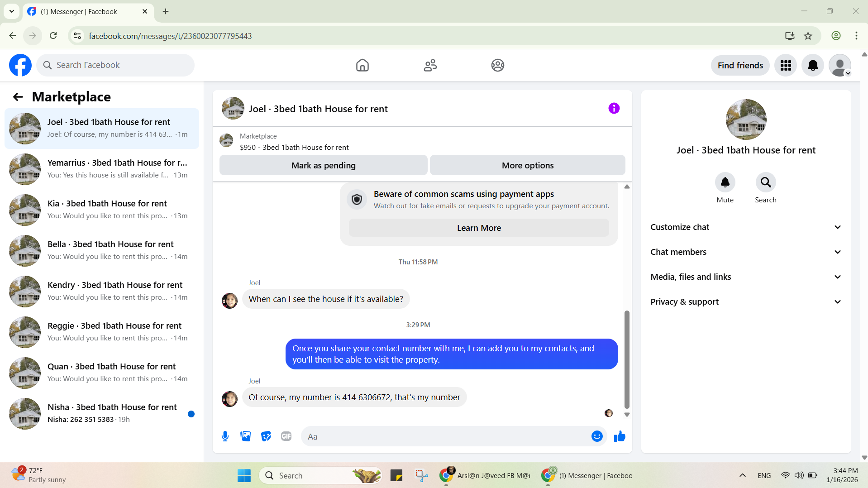Bookmark this page with the star icon

(x=807, y=36)
